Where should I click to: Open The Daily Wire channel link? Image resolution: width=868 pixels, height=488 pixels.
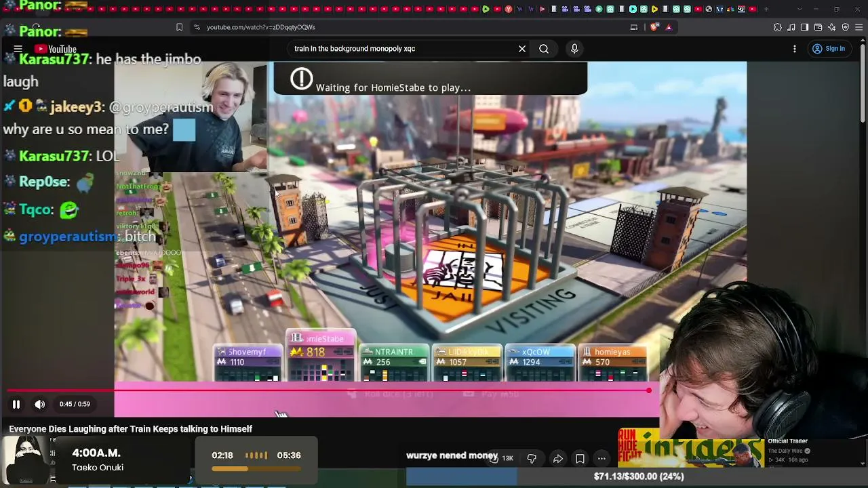coord(787,451)
